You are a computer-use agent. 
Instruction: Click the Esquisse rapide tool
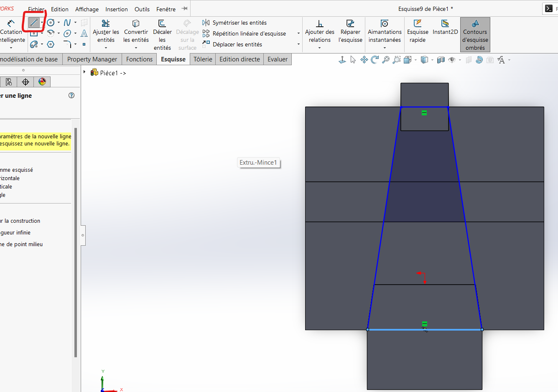418,31
